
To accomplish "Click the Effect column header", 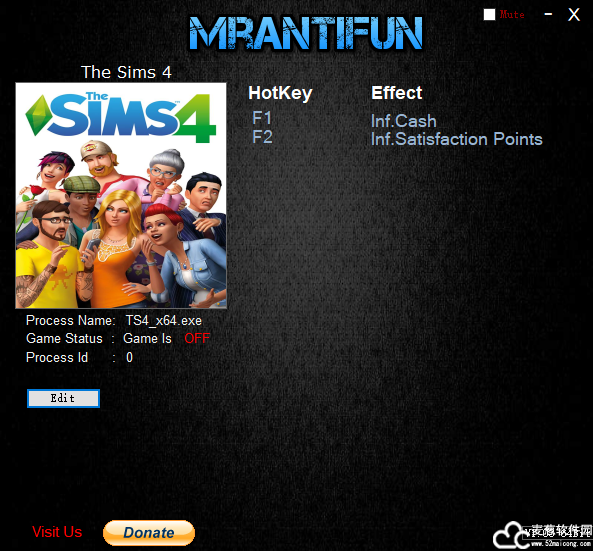I will [x=397, y=93].
